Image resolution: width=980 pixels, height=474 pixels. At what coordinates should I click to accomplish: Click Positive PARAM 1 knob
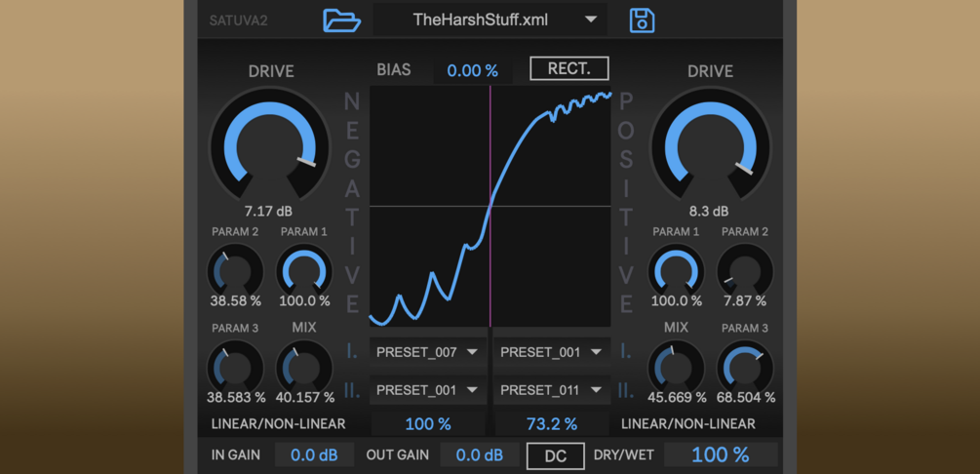(x=677, y=271)
